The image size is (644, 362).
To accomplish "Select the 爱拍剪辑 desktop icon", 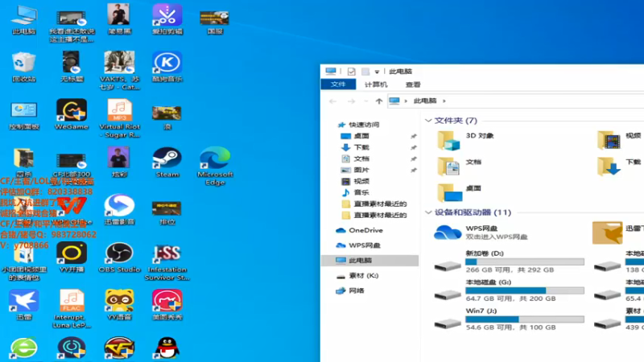I will coord(167,19).
